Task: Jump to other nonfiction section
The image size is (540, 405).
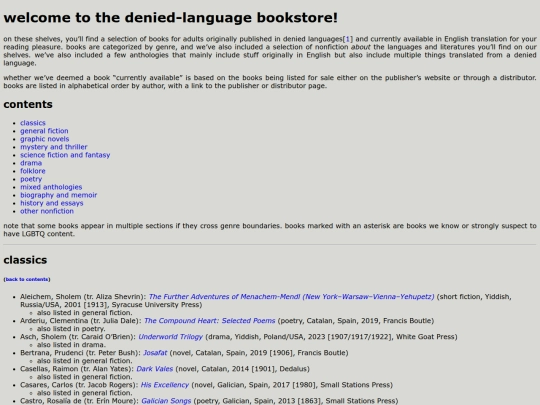Action: (47, 211)
